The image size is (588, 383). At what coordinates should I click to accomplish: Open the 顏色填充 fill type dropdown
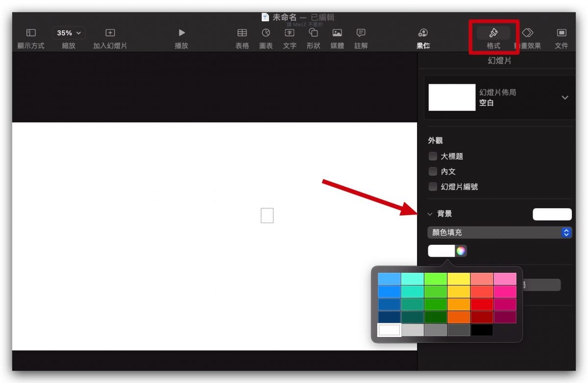click(500, 233)
